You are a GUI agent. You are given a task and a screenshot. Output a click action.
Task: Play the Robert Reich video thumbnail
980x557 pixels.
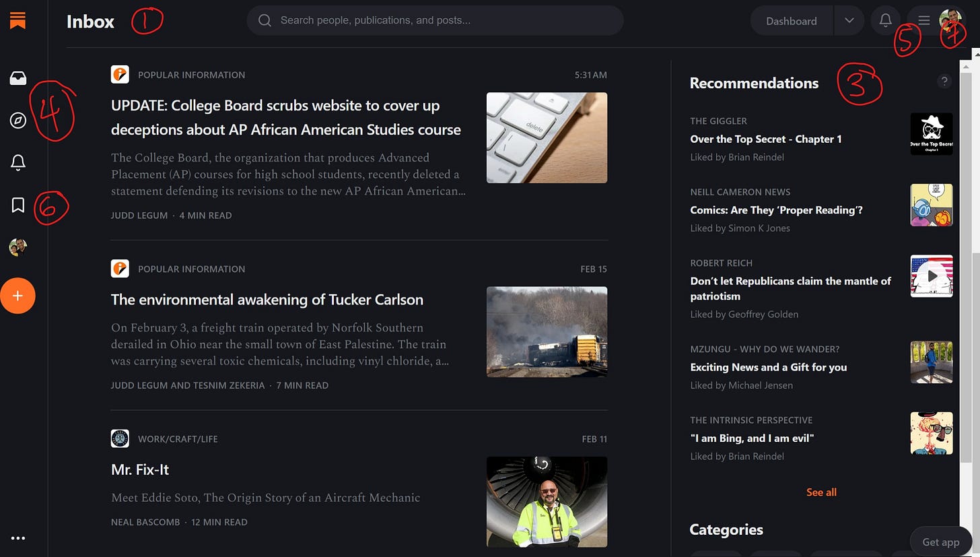(932, 276)
